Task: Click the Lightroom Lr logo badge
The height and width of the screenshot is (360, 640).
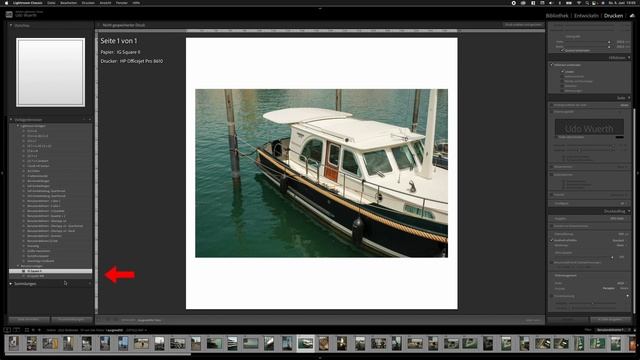Action: tap(9, 14)
